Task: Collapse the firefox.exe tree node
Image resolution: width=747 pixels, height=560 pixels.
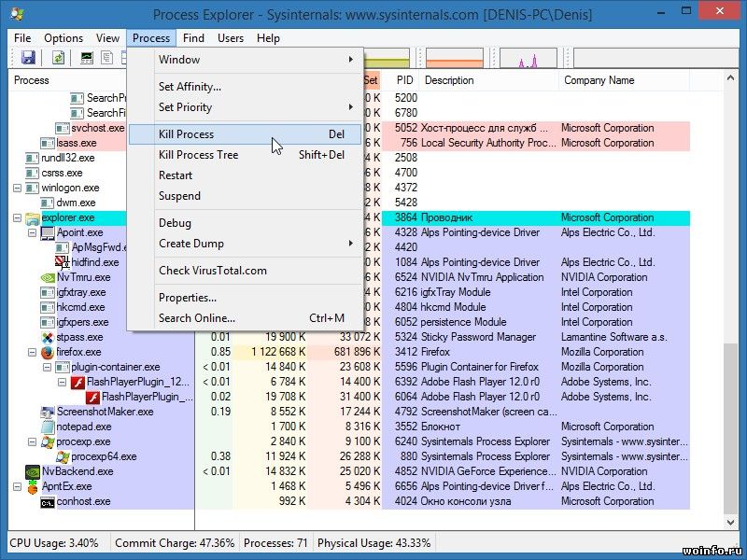Action: (32, 353)
